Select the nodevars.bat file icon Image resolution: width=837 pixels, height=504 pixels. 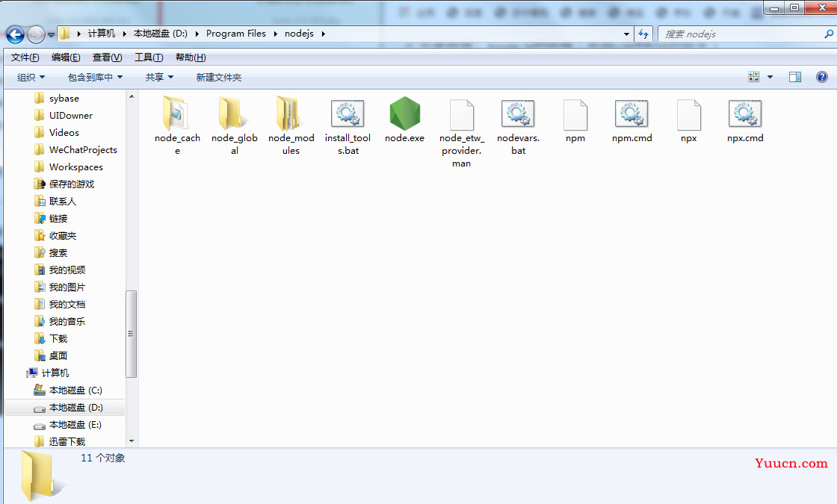tap(518, 113)
